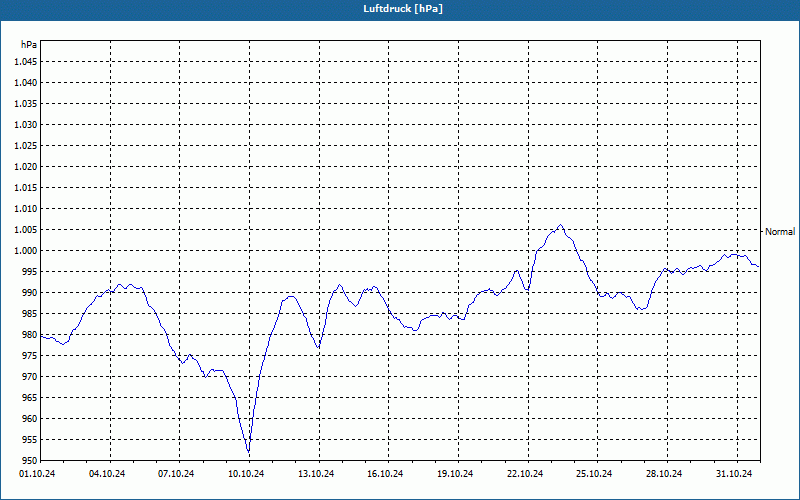Pick the 07.10.24 date label

[176, 474]
